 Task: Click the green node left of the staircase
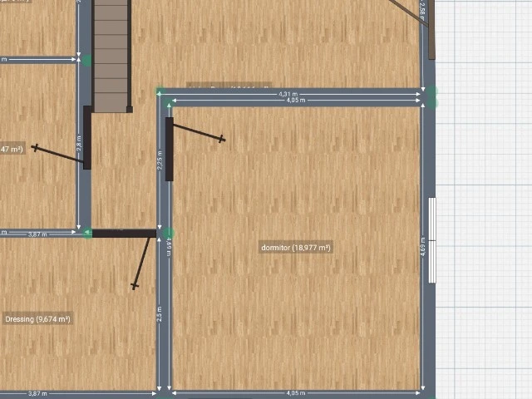click(86, 60)
